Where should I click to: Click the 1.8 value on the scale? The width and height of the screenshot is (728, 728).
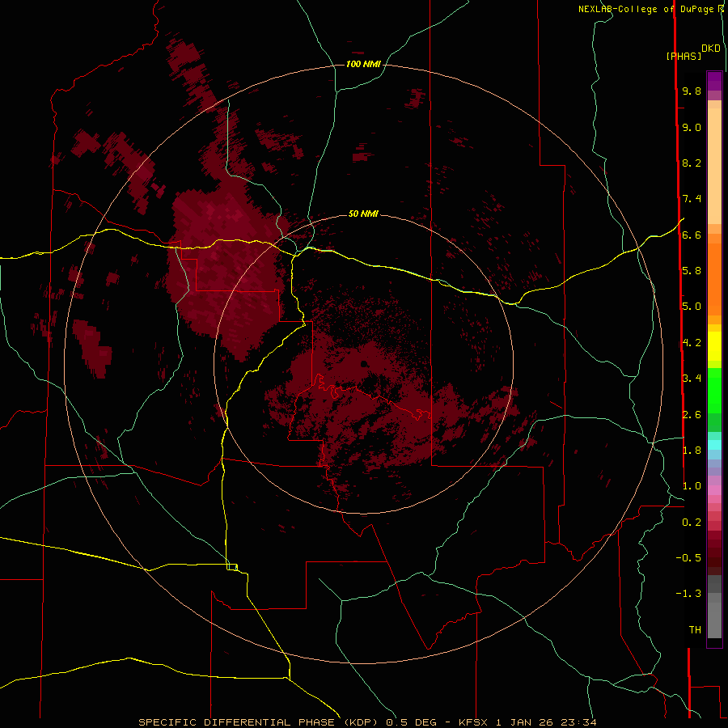tap(692, 451)
